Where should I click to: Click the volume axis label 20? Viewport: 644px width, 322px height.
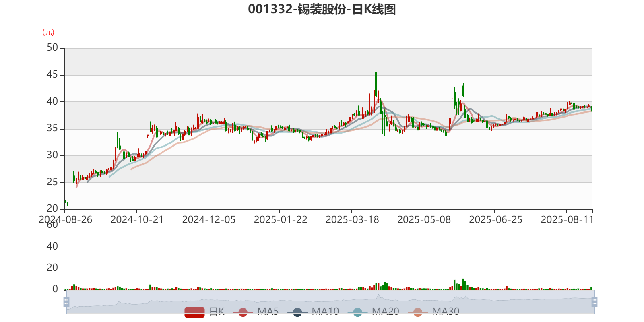(52, 268)
